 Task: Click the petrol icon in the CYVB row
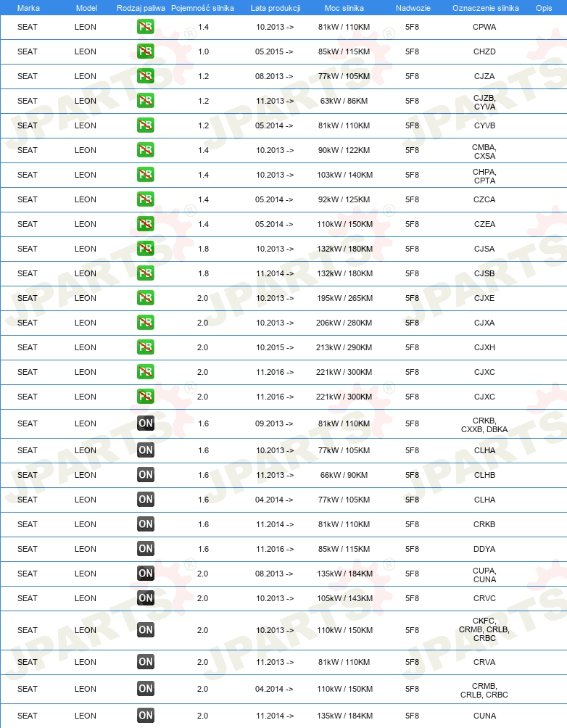pos(145,125)
